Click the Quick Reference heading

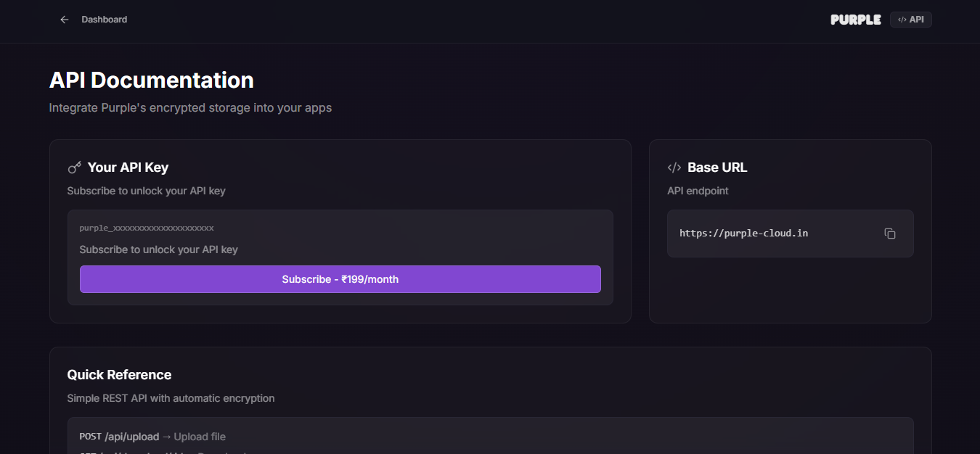pos(118,374)
